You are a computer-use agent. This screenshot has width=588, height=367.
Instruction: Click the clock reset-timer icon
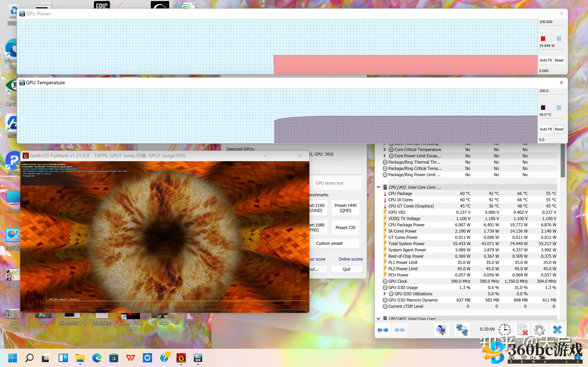(504, 330)
